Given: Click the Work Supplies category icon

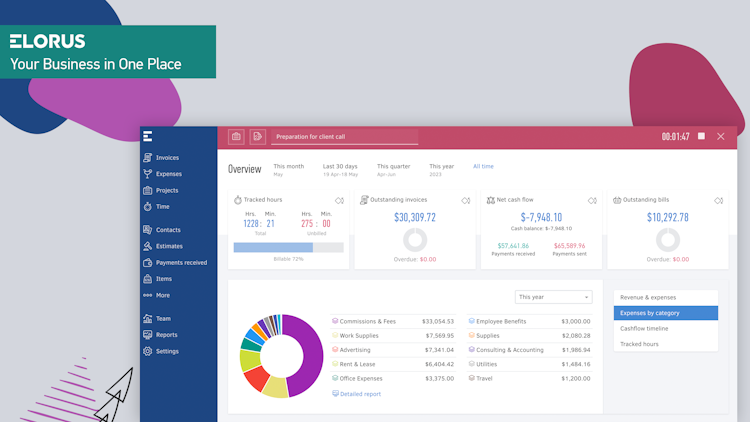Looking at the screenshot, I should coord(335,335).
